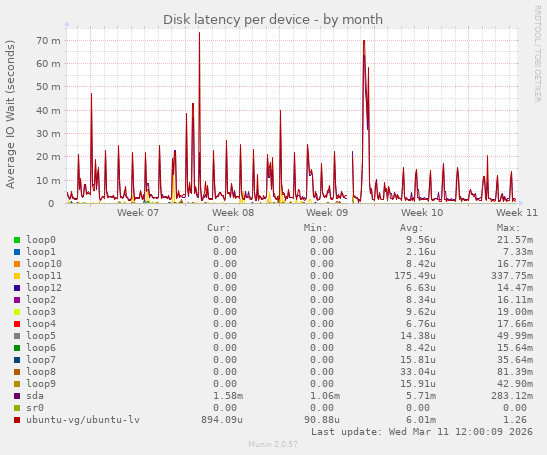This screenshot has width=547, height=455.
Task: Click the loop9 max value 42.90m
Action: click(x=515, y=383)
